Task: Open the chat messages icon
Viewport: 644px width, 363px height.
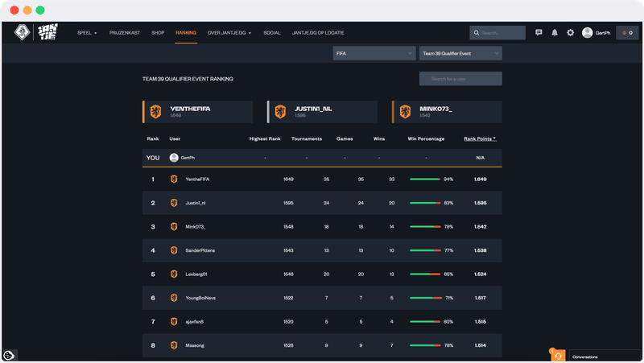Action: click(539, 32)
